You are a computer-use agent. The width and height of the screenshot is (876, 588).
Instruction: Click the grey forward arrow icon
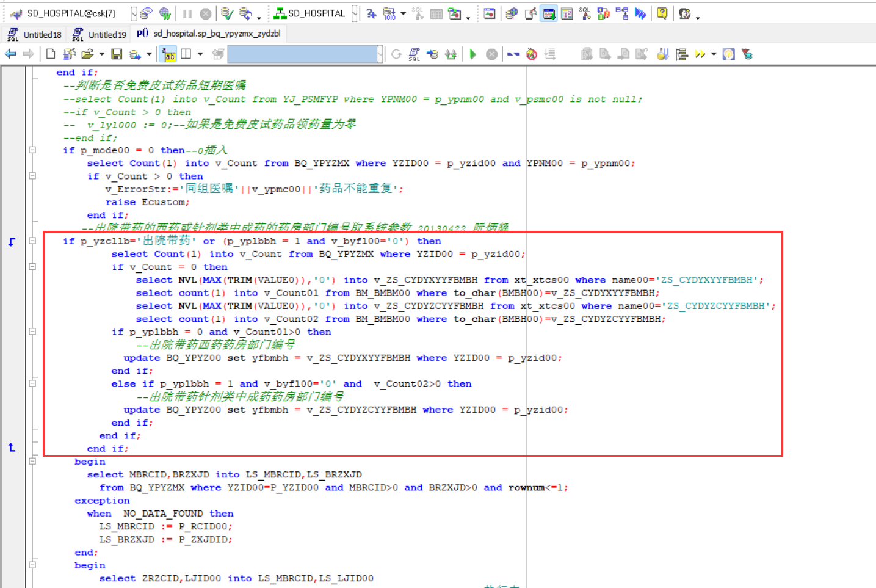(x=28, y=54)
